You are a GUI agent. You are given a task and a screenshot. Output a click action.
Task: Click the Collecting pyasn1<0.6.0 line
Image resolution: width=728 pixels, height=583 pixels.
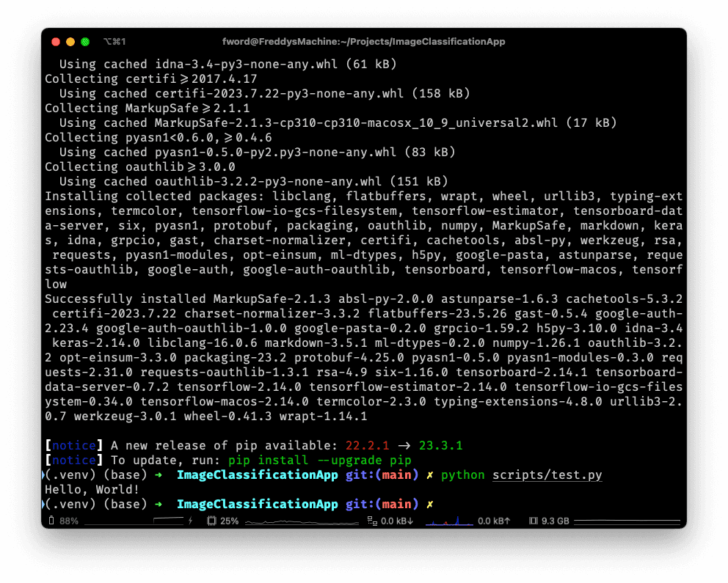click(159, 138)
